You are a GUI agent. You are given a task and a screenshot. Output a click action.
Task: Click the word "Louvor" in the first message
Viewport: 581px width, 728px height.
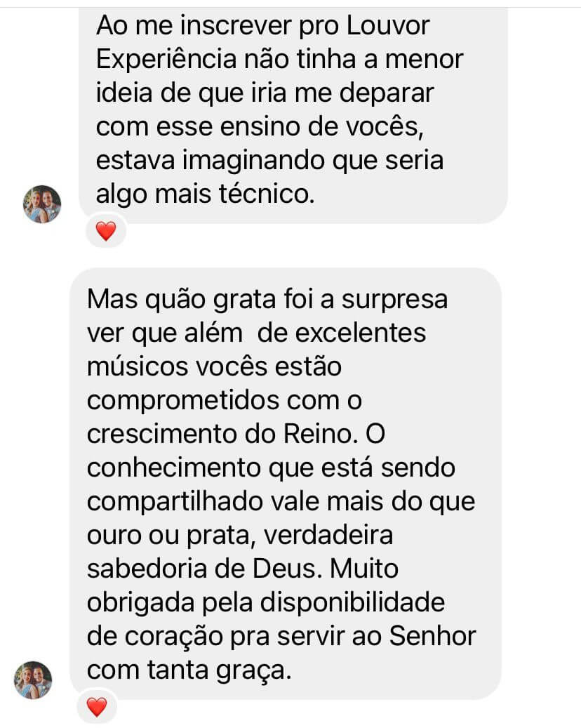click(388, 25)
